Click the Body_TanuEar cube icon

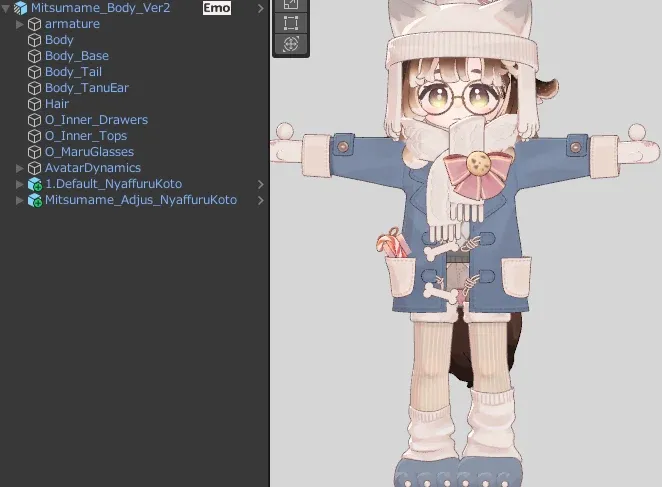34,88
